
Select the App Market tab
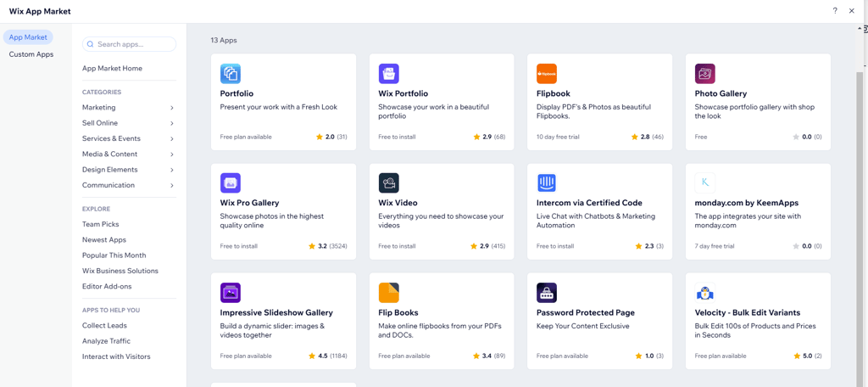tap(28, 37)
